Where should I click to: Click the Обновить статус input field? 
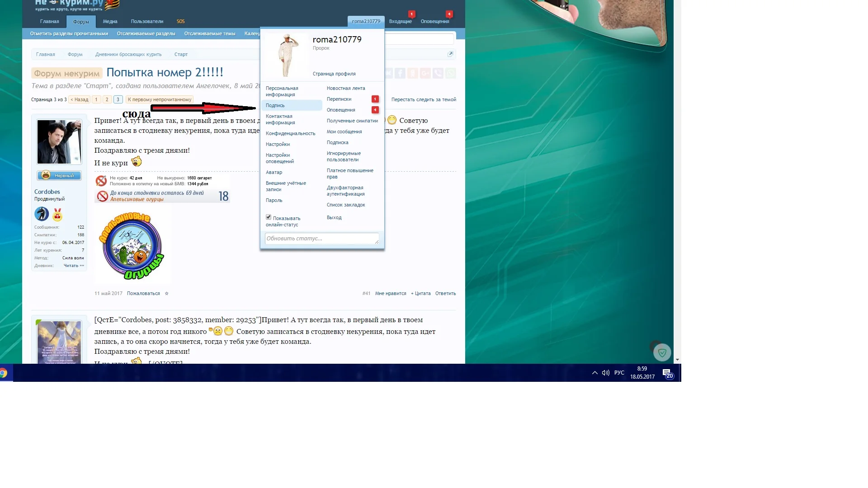click(322, 239)
